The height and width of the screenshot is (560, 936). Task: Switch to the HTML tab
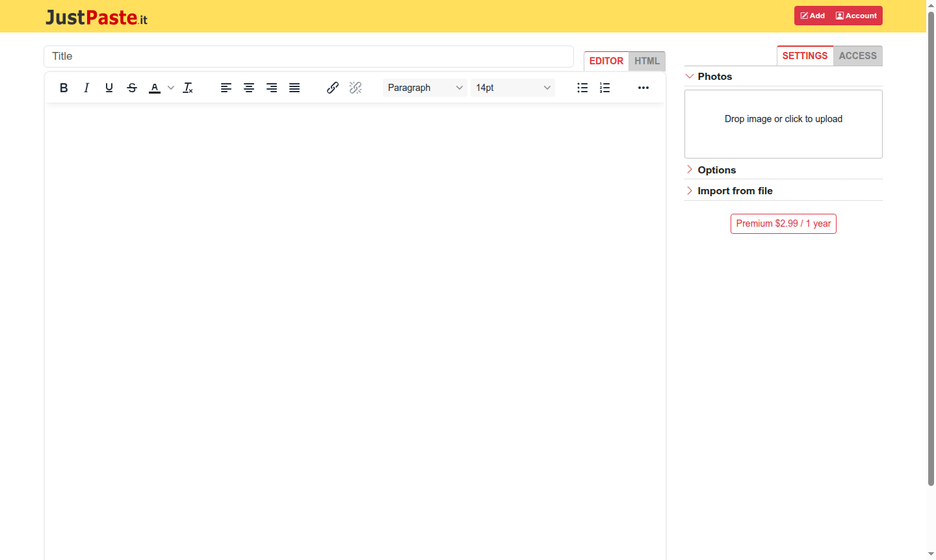647,60
